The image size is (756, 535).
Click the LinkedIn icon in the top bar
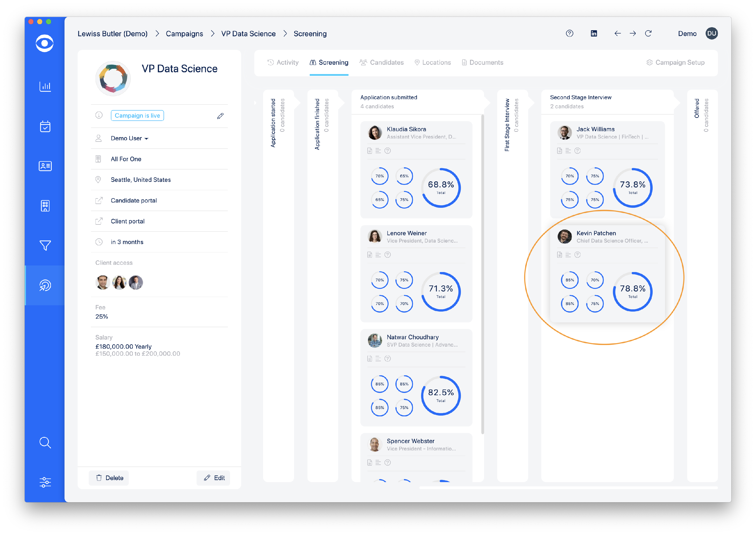tap(593, 34)
